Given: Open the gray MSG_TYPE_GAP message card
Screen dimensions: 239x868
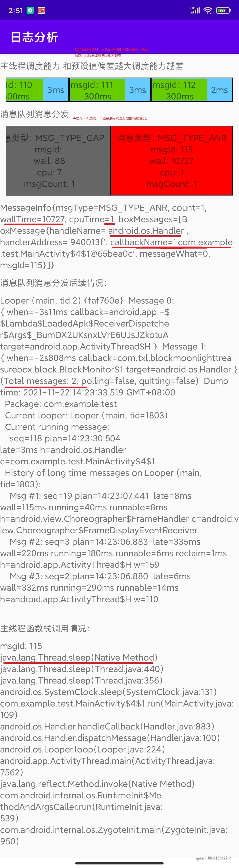Looking at the screenshot, I should click(x=58, y=161).
